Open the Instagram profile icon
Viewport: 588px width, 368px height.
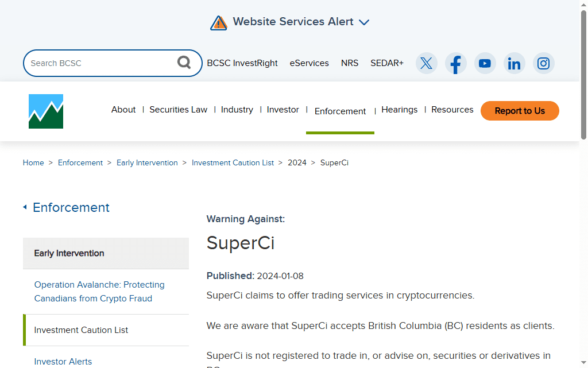[544, 63]
